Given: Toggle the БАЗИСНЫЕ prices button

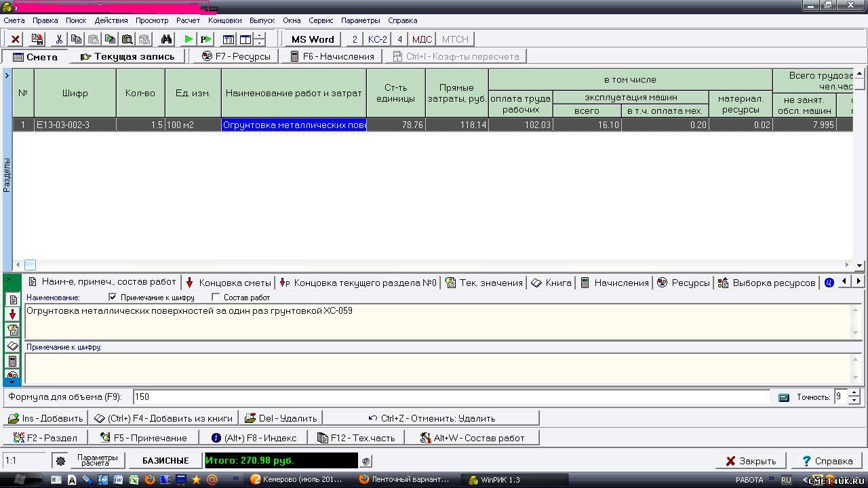Looking at the screenshot, I should coord(165,461).
